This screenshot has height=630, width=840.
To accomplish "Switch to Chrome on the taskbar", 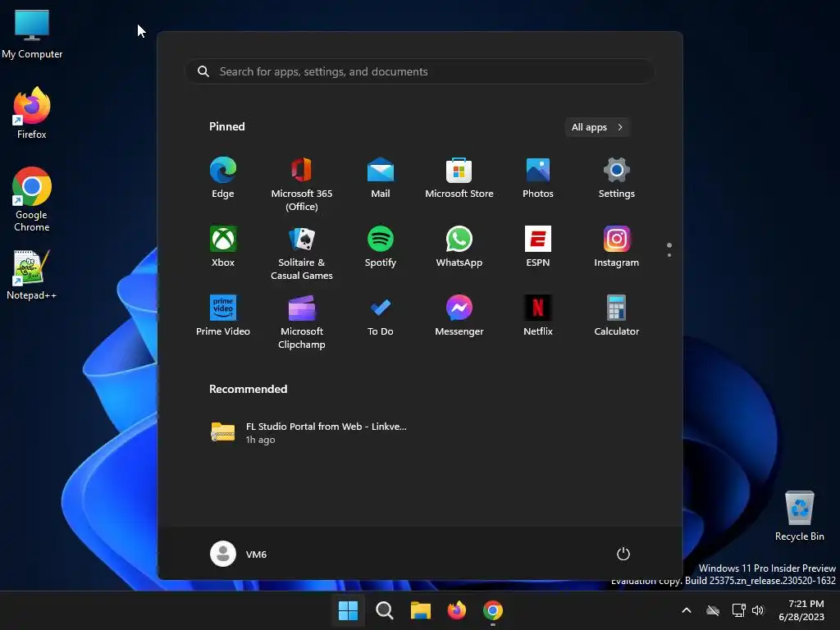I will [x=493, y=610].
